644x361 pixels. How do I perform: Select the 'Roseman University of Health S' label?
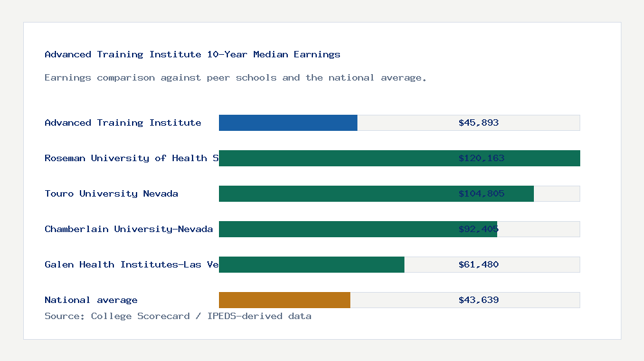(x=131, y=158)
